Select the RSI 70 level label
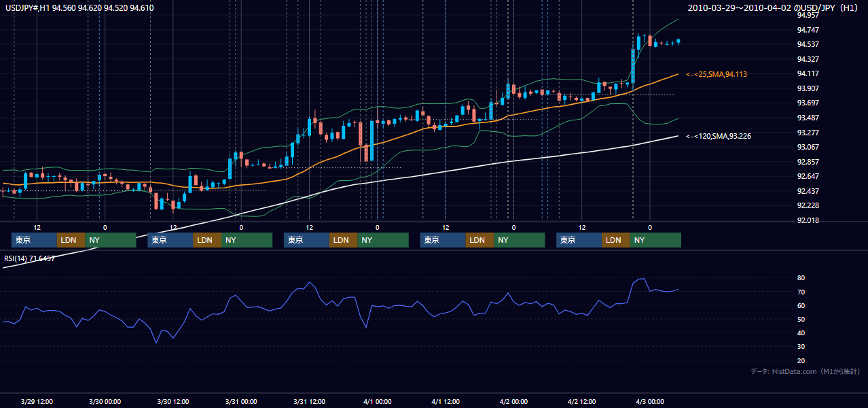This screenshot has width=868, height=408. [801, 292]
